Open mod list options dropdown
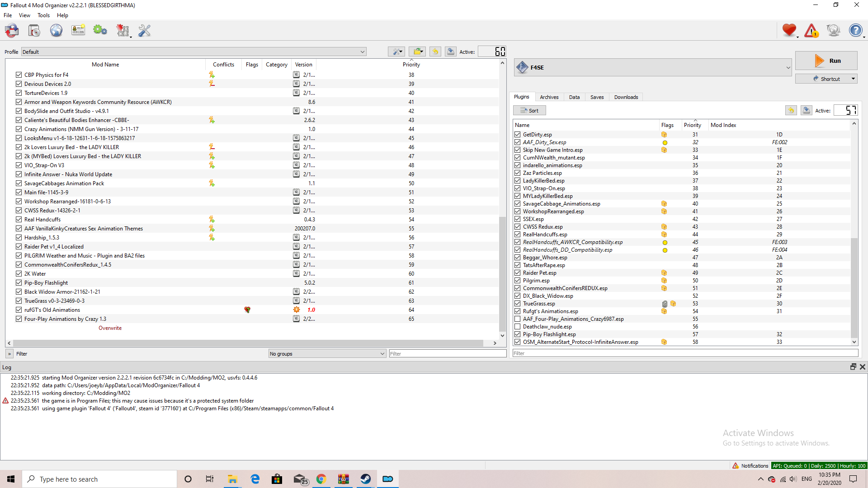This screenshot has height=488, width=868. 396,52
